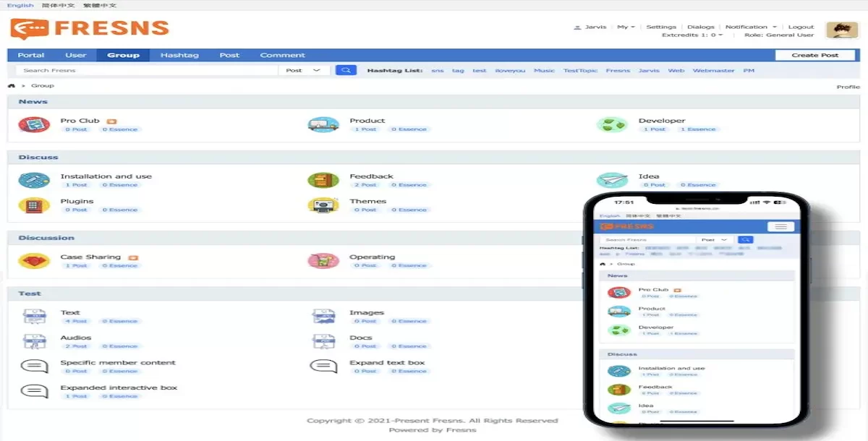Image resolution: width=868 pixels, height=441 pixels.
Task: Open the Idea paper plane icon
Action: point(612,180)
